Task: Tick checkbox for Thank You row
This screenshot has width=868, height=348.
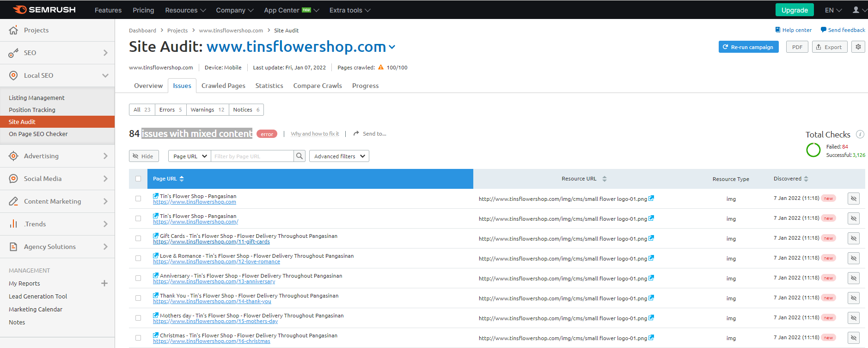Action: [138, 298]
